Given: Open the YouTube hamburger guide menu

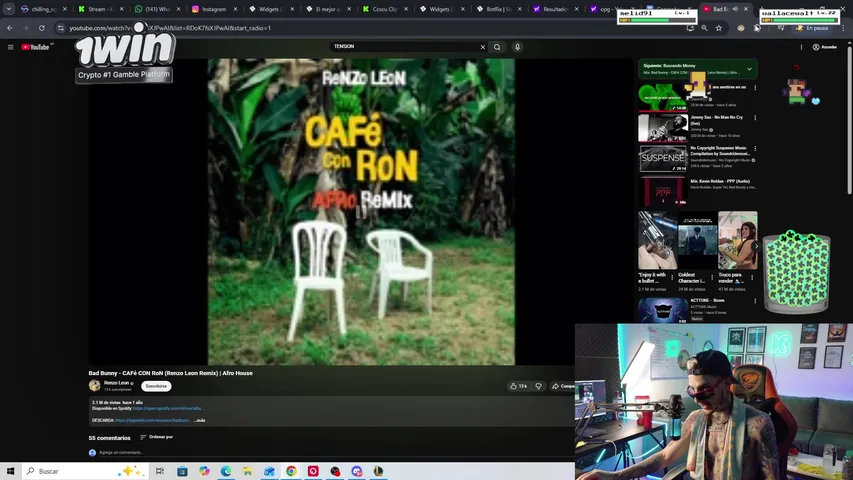Looking at the screenshot, I should point(10,47).
